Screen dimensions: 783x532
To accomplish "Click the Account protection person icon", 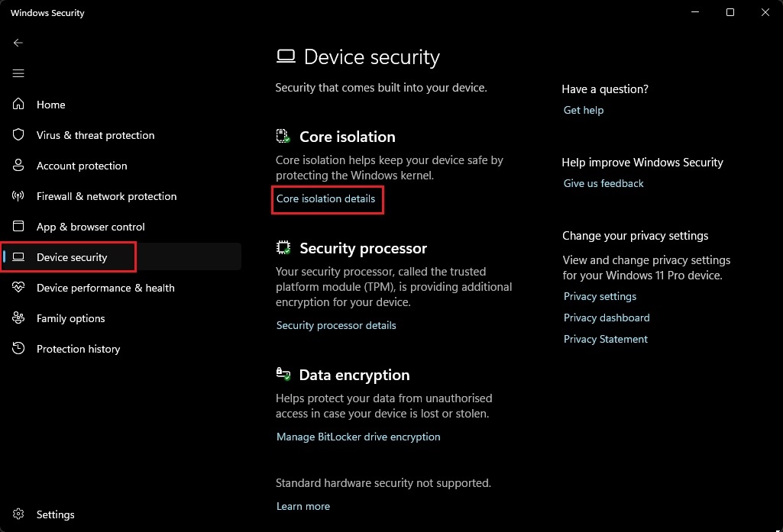I will [20, 166].
